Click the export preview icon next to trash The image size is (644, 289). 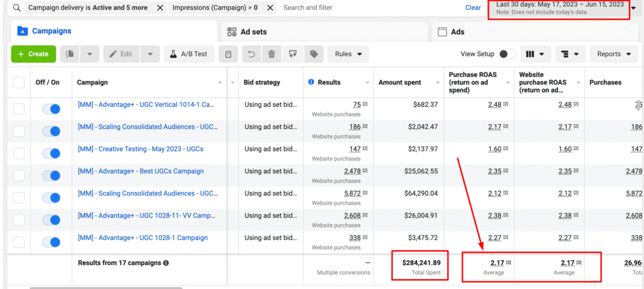[293, 54]
